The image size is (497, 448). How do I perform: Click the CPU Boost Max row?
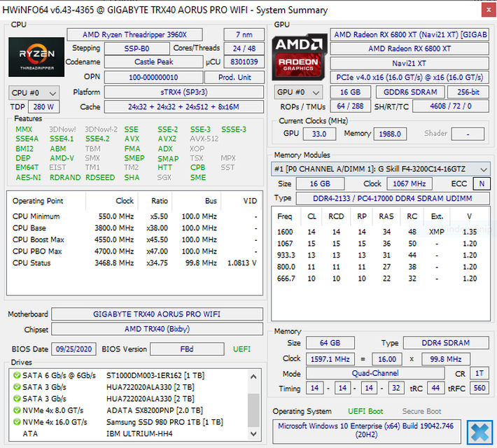(x=134, y=239)
